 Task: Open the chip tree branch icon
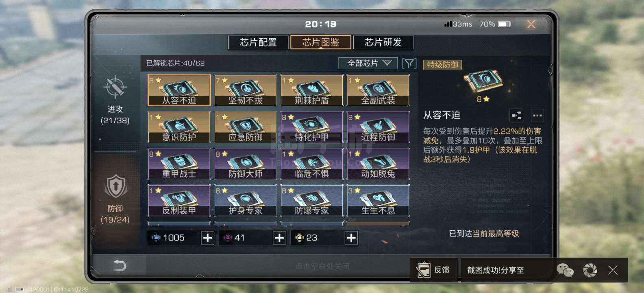pyautogui.click(x=516, y=116)
